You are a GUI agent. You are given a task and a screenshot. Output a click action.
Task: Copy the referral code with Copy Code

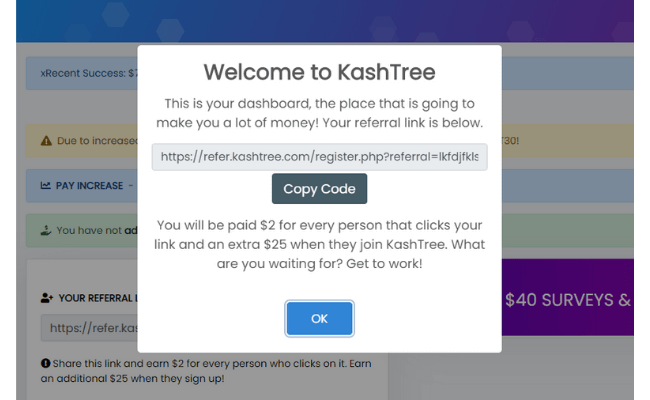tap(319, 189)
